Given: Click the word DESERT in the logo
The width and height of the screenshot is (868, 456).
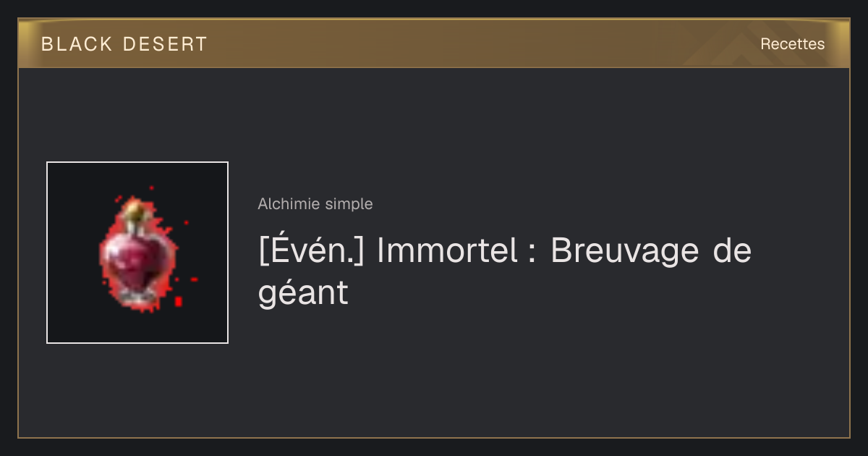Looking at the screenshot, I should [165, 44].
